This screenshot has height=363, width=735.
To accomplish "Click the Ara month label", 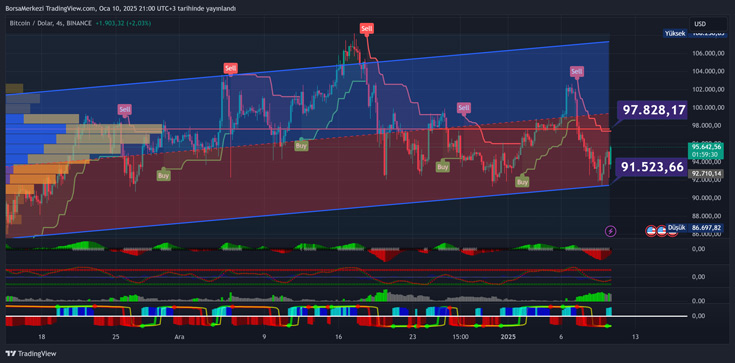I will click(x=179, y=337).
